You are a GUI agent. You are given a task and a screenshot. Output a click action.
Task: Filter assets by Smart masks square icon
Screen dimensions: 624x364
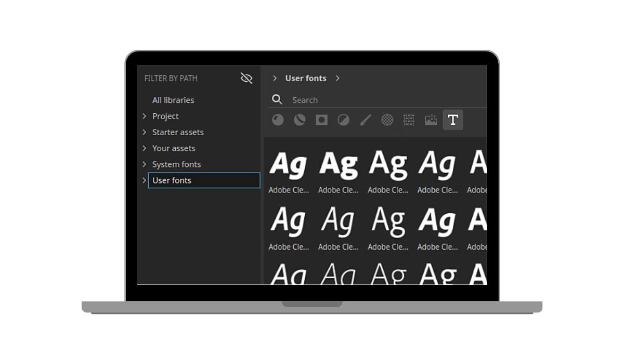(321, 120)
